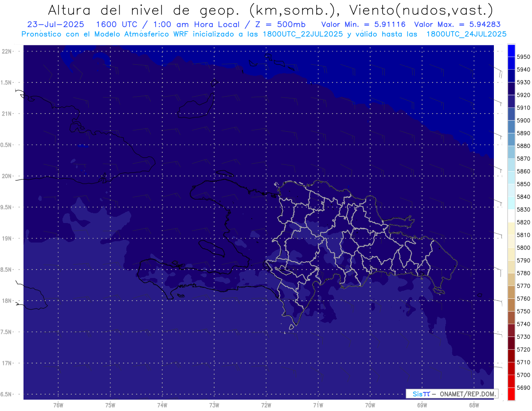Viewport: 532px width, 411px height.
Task: Click the legend value '5920'
Action: point(524,95)
